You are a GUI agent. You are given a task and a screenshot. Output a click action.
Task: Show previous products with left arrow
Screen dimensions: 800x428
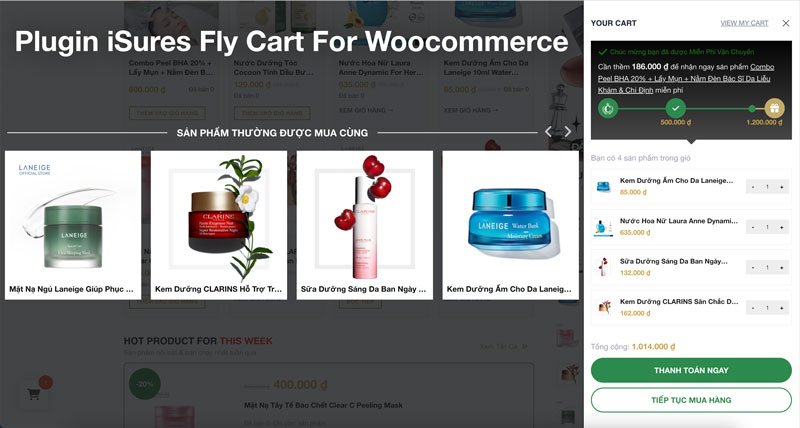[548, 132]
